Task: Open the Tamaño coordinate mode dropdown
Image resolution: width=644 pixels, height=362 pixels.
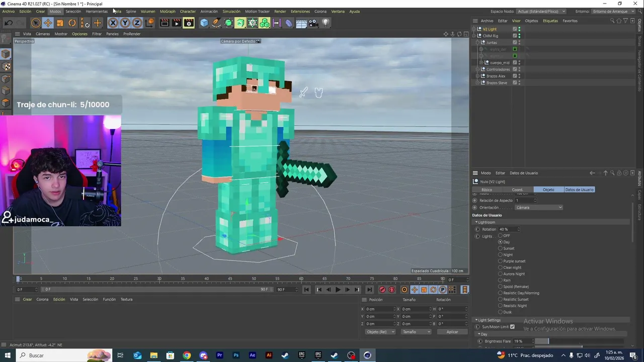Action: [417, 332]
